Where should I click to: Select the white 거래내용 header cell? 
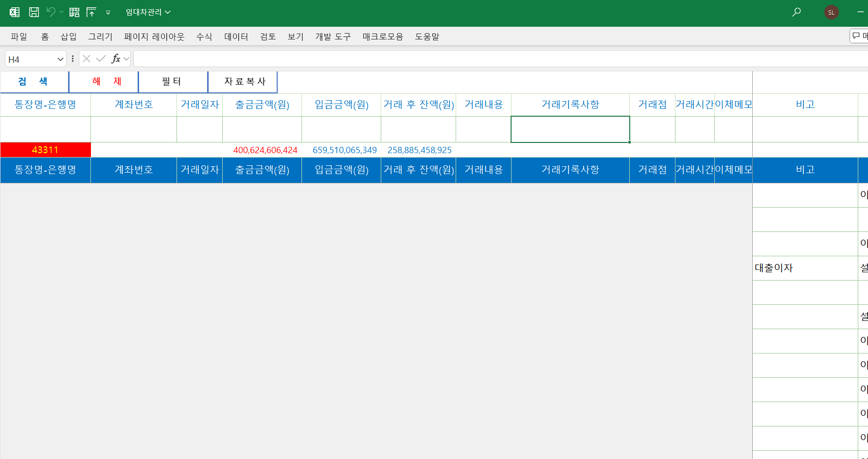pos(484,105)
